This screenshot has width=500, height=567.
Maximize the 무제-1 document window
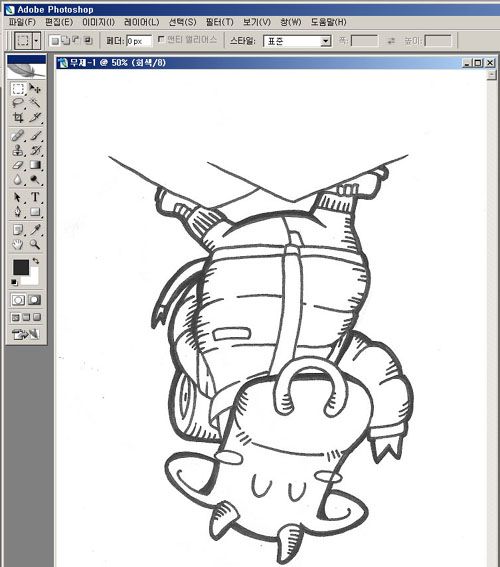[x=478, y=63]
